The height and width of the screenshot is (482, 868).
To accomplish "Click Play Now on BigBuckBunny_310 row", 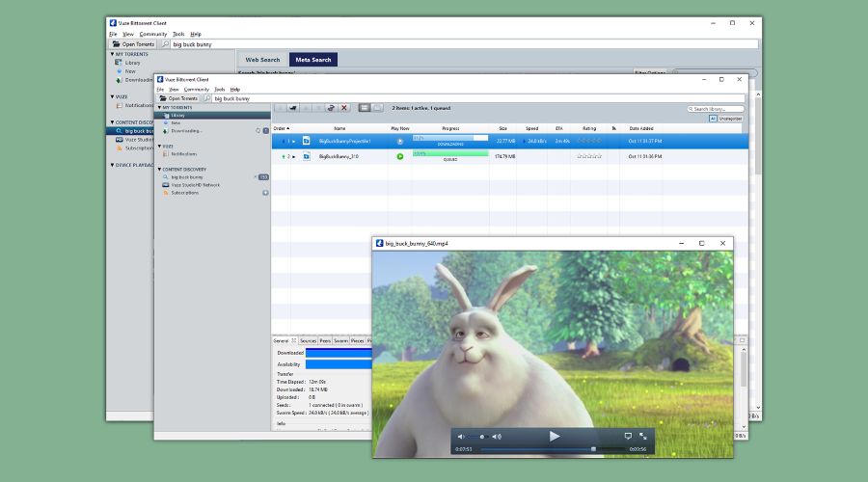I will coord(399,156).
